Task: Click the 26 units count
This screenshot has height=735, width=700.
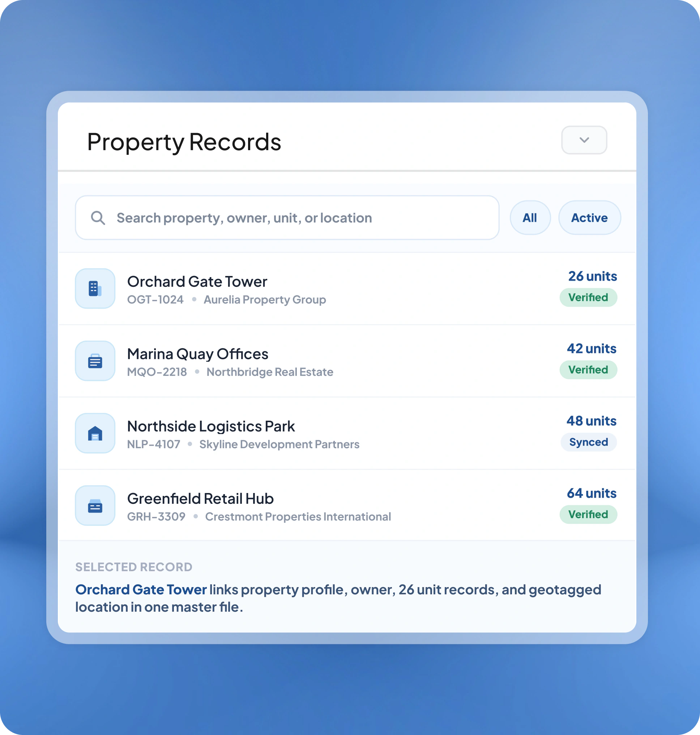Action: [593, 276]
